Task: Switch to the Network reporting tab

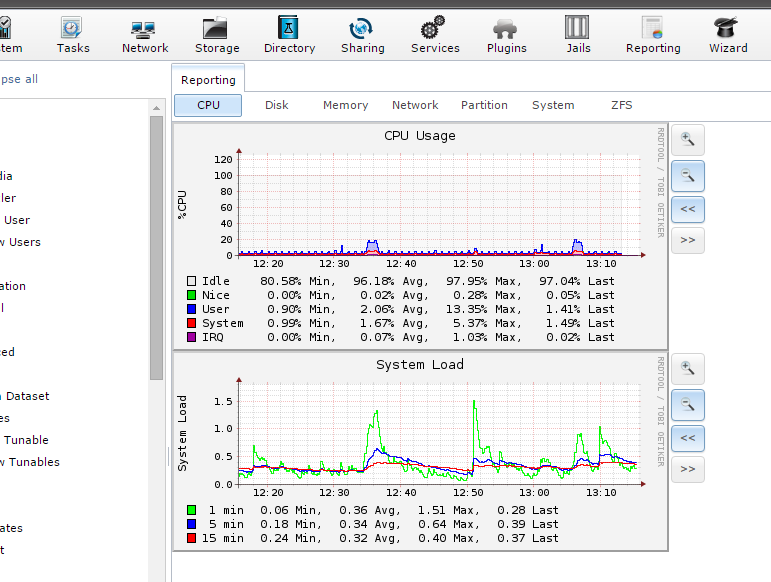Action: coord(415,105)
